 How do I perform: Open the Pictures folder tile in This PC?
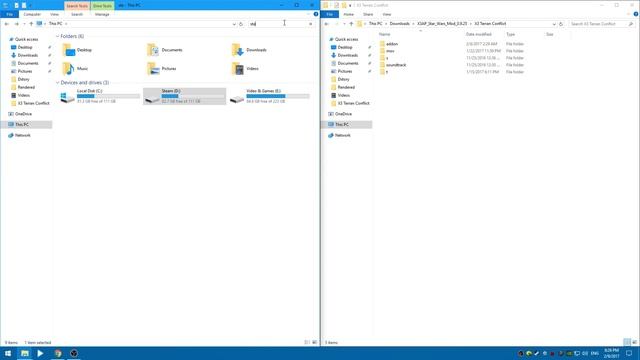(162, 69)
